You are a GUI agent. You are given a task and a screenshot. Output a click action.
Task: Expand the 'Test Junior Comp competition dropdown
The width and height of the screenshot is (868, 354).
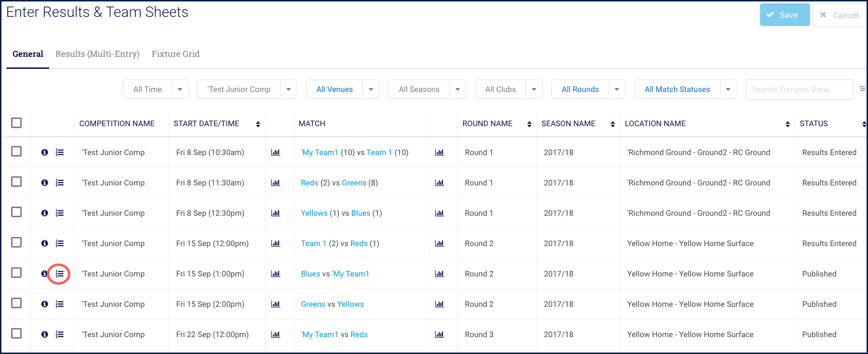pyautogui.click(x=288, y=89)
